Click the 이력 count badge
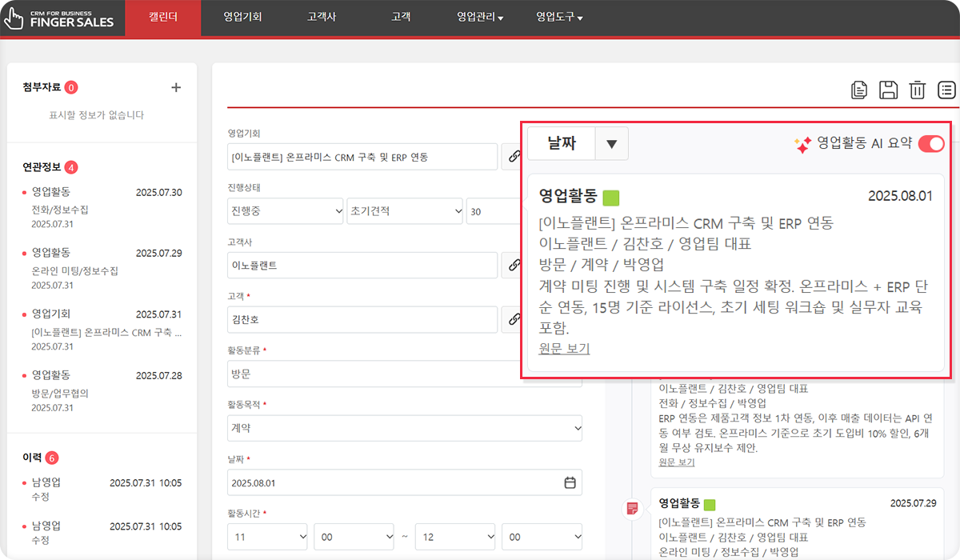 click(x=52, y=458)
